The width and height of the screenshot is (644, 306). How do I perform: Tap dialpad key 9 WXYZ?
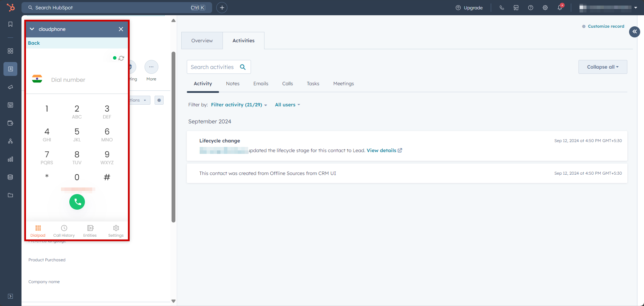click(x=107, y=158)
